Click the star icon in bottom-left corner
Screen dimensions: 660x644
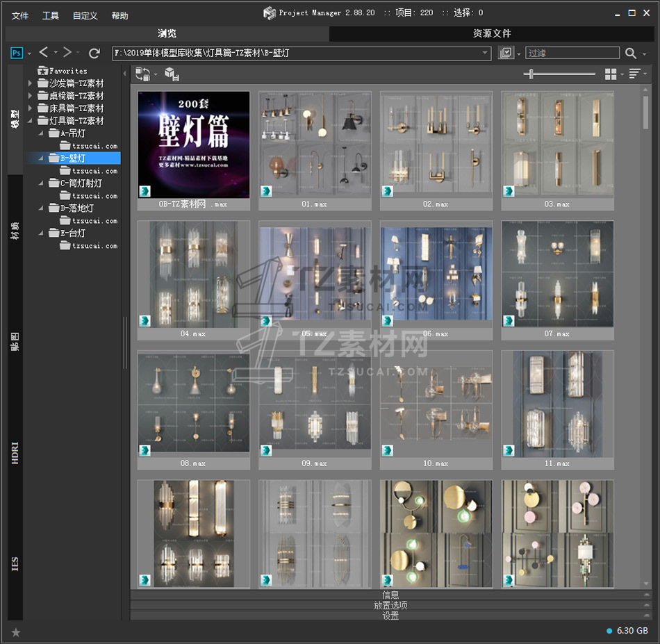pos(16,632)
